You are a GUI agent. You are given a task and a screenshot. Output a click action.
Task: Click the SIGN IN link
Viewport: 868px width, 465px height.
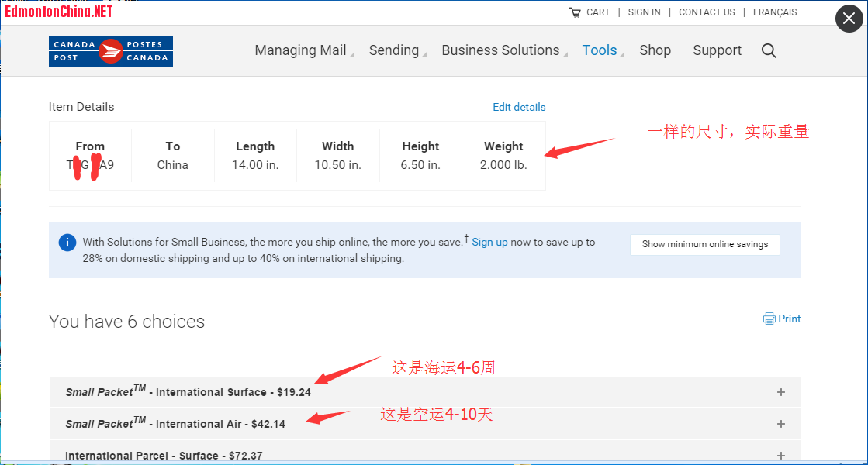pyautogui.click(x=644, y=12)
